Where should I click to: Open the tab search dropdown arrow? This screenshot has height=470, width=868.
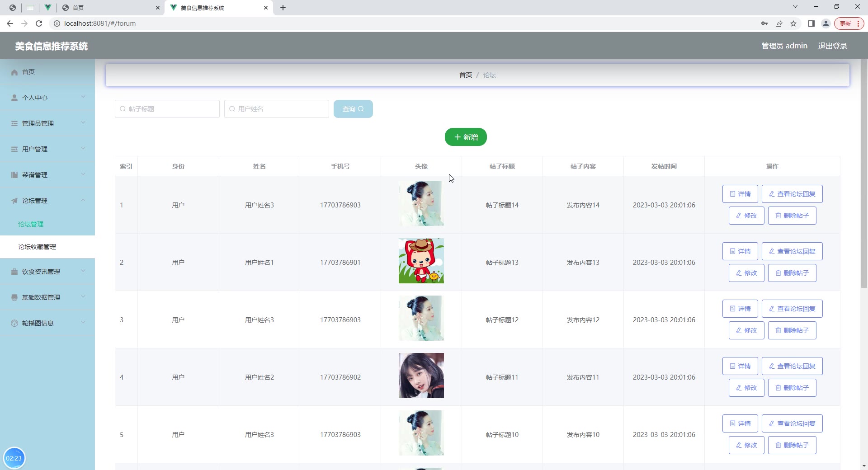[x=795, y=7]
